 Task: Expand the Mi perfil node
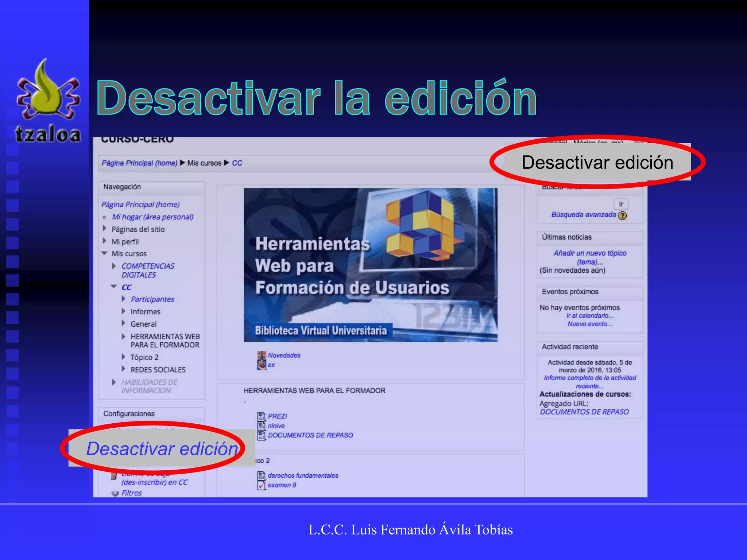pyautogui.click(x=105, y=241)
